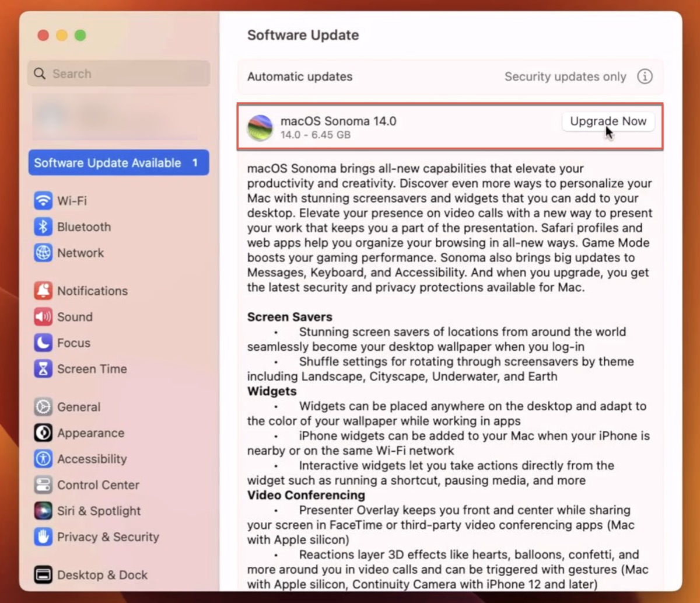Click the macOS Sonoma update icon
Image resolution: width=700 pixels, height=603 pixels.
(260, 127)
